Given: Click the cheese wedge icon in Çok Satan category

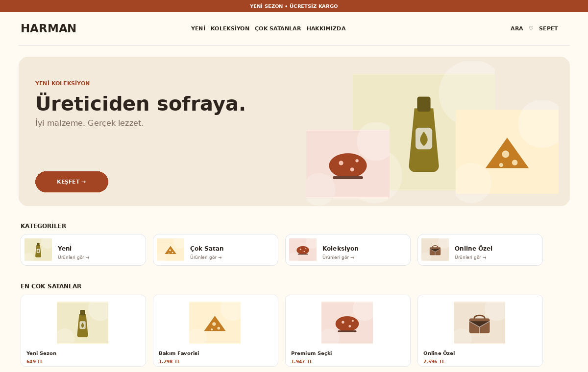Looking at the screenshot, I should coord(171,250).
